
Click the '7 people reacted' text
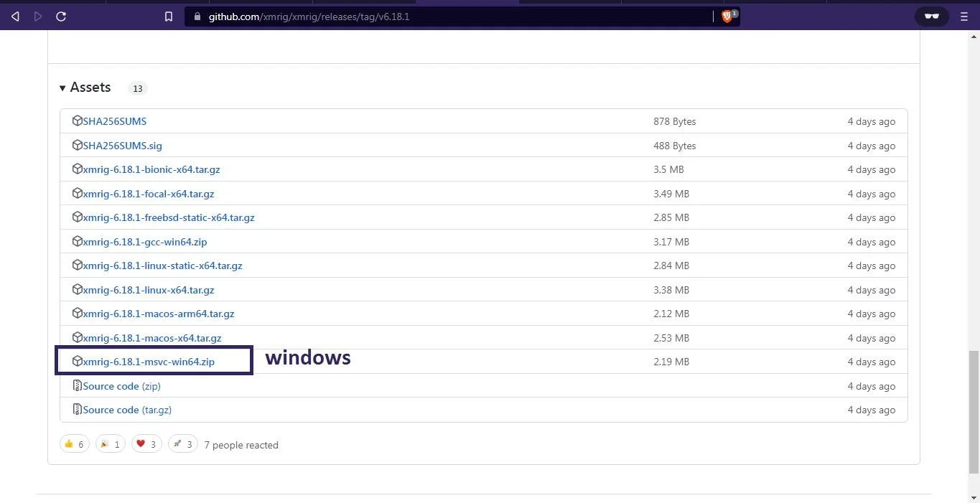[x=241, y=445]
